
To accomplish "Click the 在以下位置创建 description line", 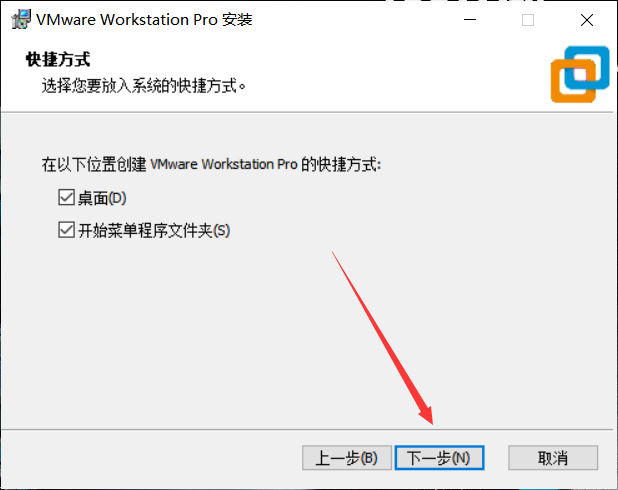I will (x=212, y=164).
